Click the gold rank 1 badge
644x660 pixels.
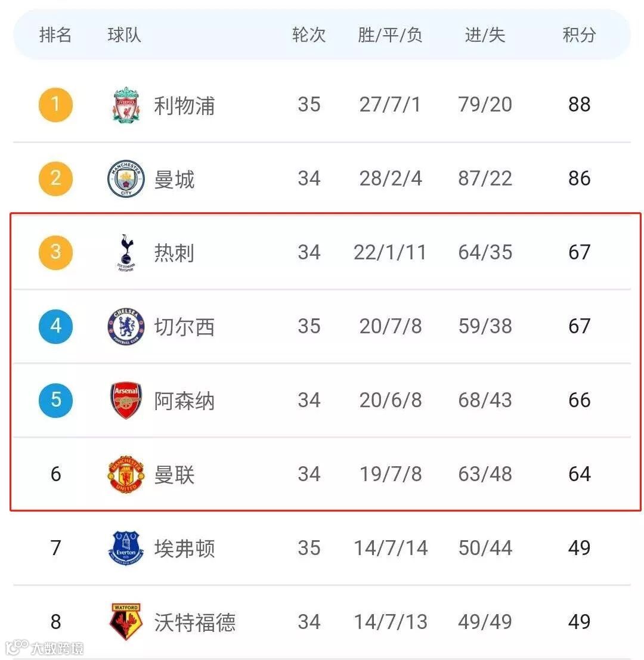55,105
